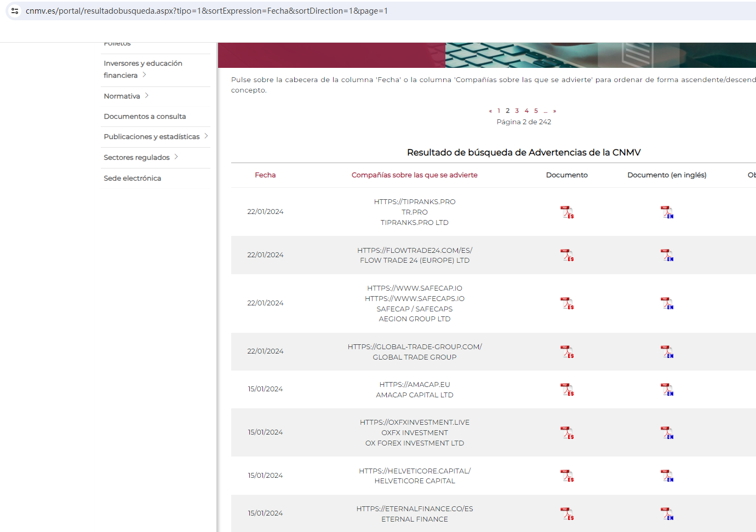The image size is (756, 532).
Task: Open Sede electrónica menu item
Action: pyautogui.click(x=132, y=178)
